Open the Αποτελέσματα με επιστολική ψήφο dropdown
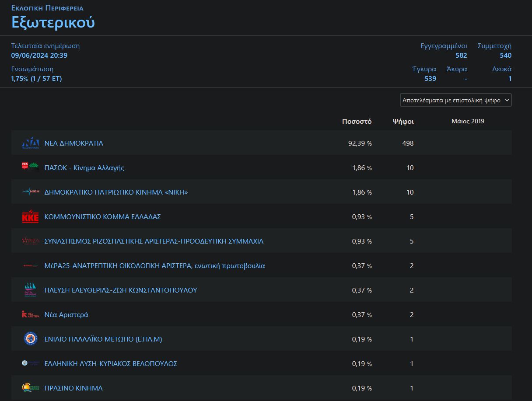Viewport: 532px width, 401px height. (456, 100)
